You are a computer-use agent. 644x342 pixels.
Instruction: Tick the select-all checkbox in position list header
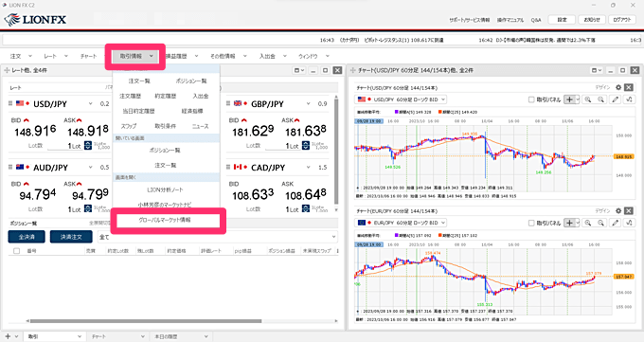point(16,251)
